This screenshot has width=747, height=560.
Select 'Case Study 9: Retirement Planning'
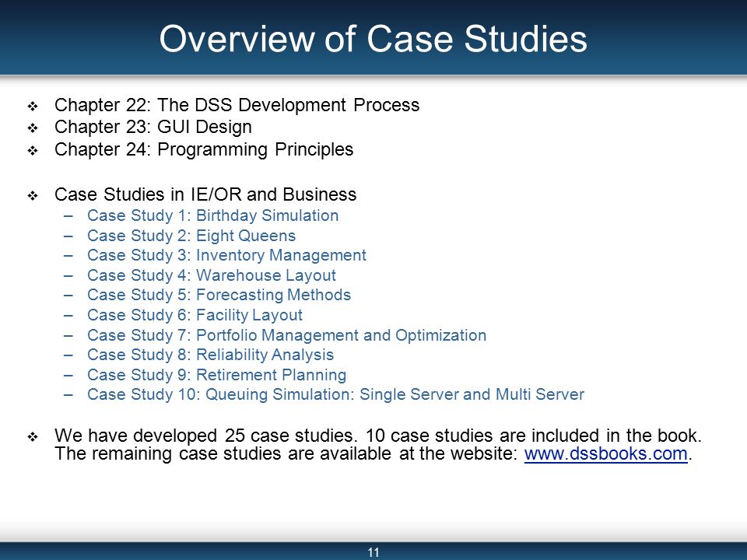click(216, 375)
